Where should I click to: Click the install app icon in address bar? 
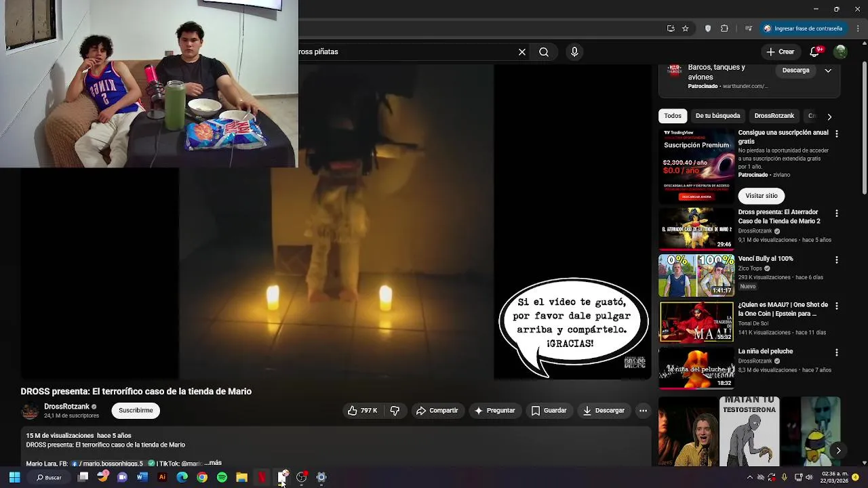671,28
